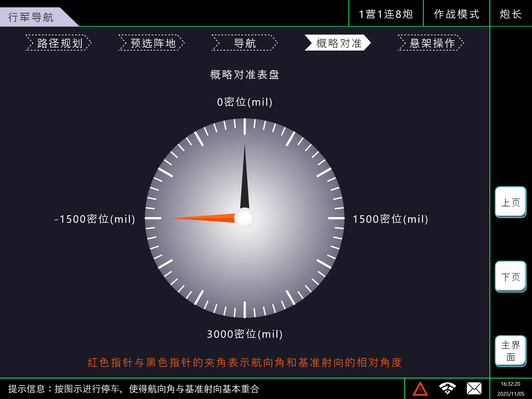
Task: Go to the 导航 step tab
Action: pyautogui.click(x=244, y=43)
